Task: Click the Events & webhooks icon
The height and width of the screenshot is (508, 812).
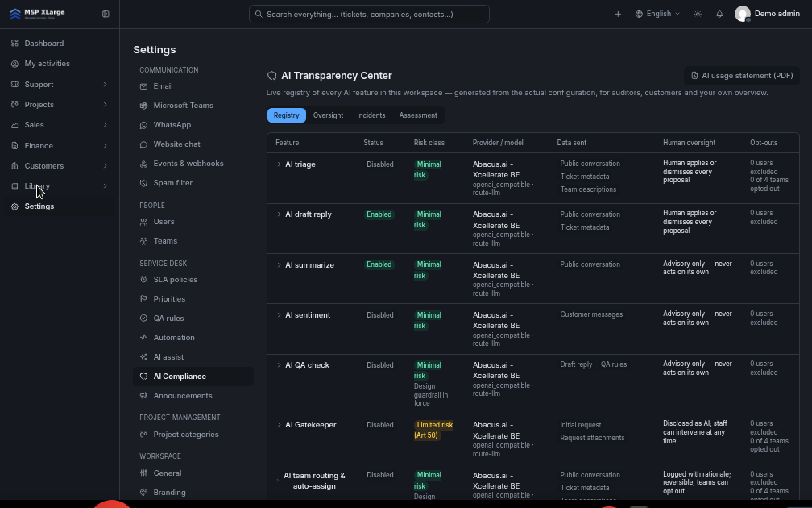Action: 143,164
